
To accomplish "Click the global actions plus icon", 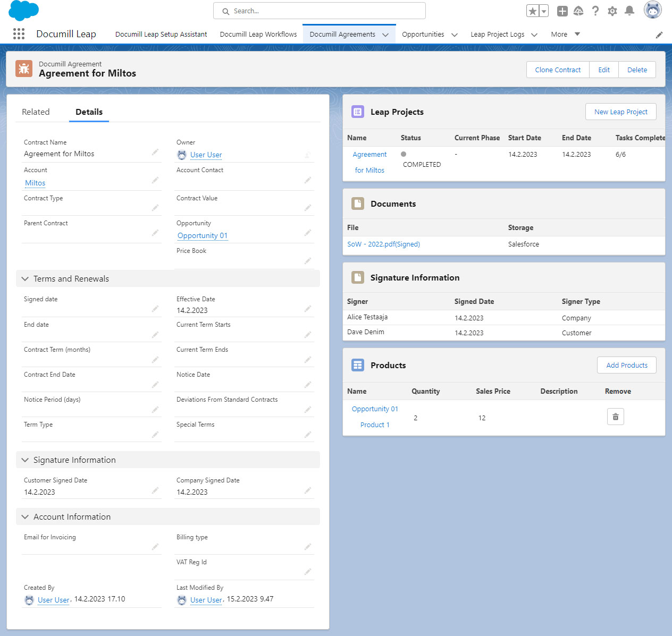I will [562, 11].
